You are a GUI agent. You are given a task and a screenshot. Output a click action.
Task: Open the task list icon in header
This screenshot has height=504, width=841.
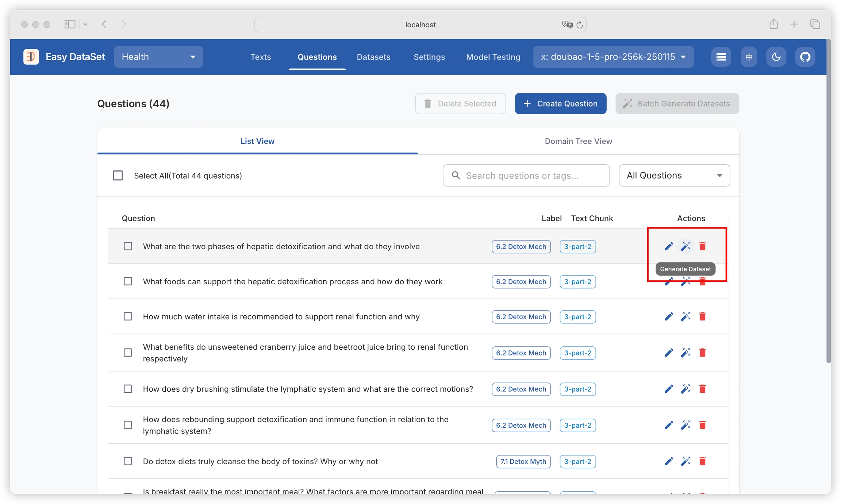(721, 57)
